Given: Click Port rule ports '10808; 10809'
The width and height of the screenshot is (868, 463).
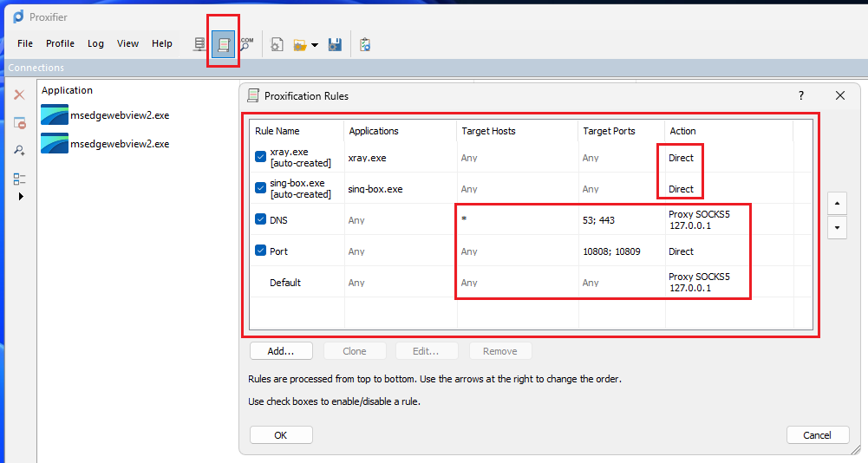Looking at the screenshot, I should [611, 251].
